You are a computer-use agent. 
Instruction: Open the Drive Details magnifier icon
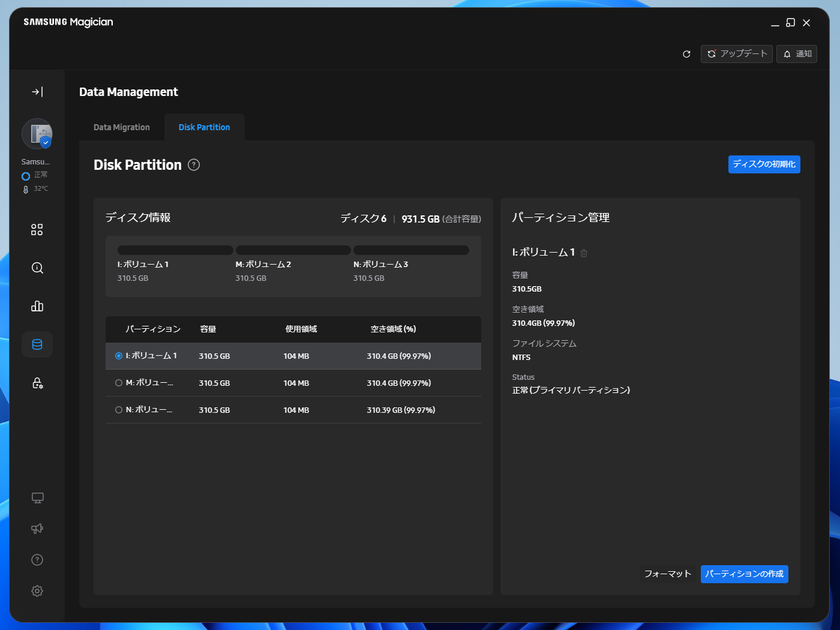point(37,268)
